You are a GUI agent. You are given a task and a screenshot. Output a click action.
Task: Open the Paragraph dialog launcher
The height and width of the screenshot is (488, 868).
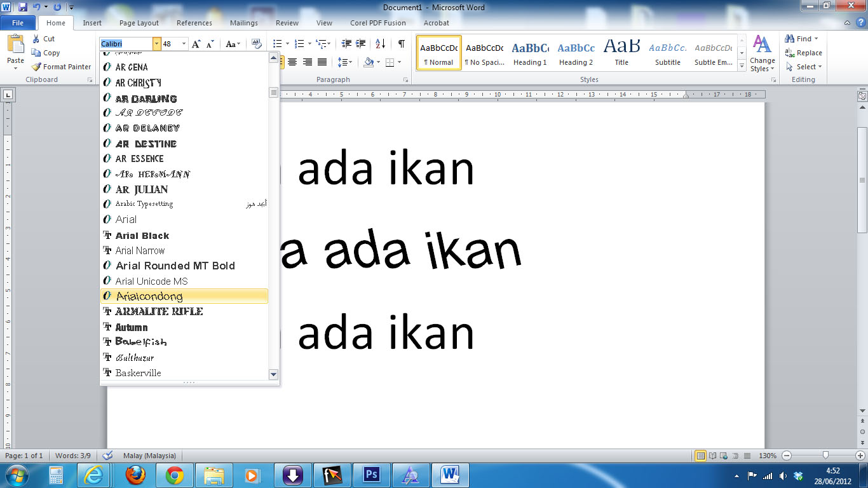405,81
